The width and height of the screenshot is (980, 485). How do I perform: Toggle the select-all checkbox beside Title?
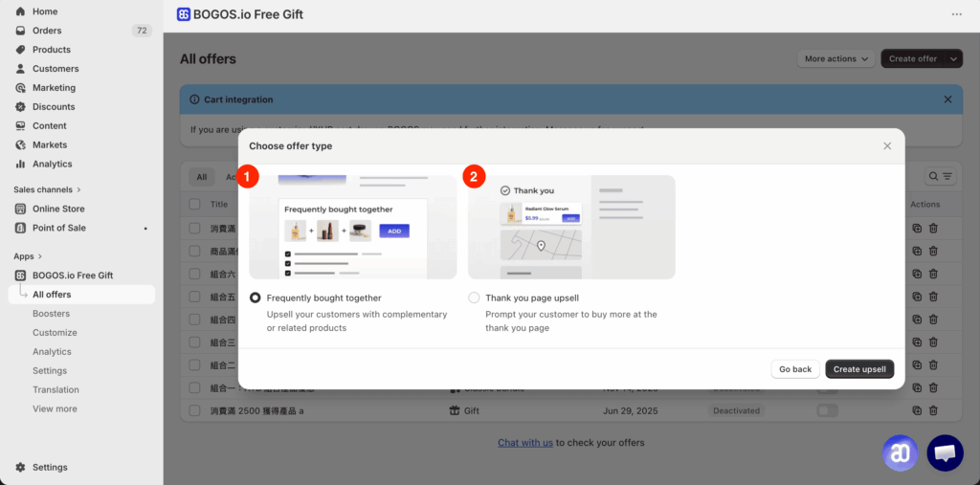coord(194,204)
